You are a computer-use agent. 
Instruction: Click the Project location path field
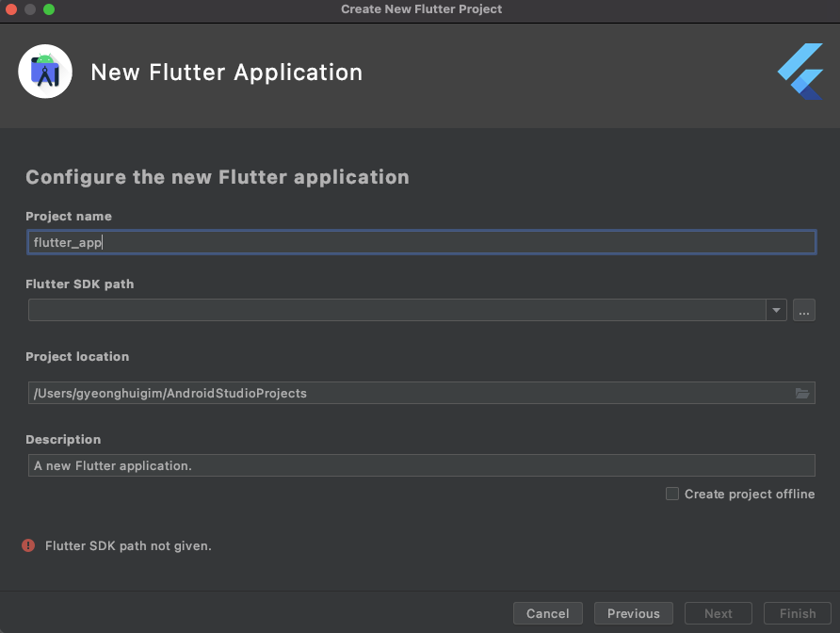(x=422, y=393)
